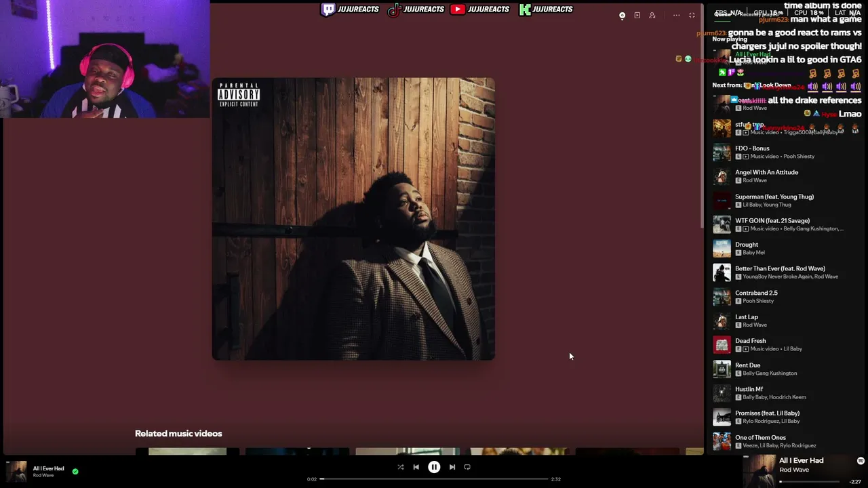The height and width of the screenshot is (488, 868).
Task: Toggle repeat mode
Action: coord(467,467)
